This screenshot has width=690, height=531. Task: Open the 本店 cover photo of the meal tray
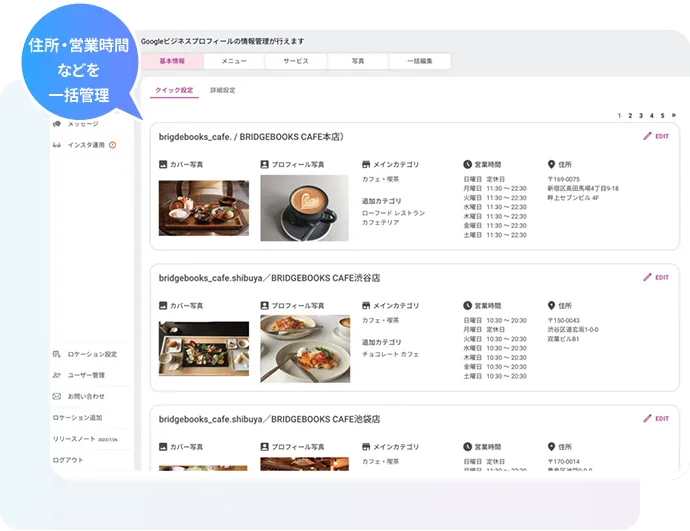(x=204, y=208)
